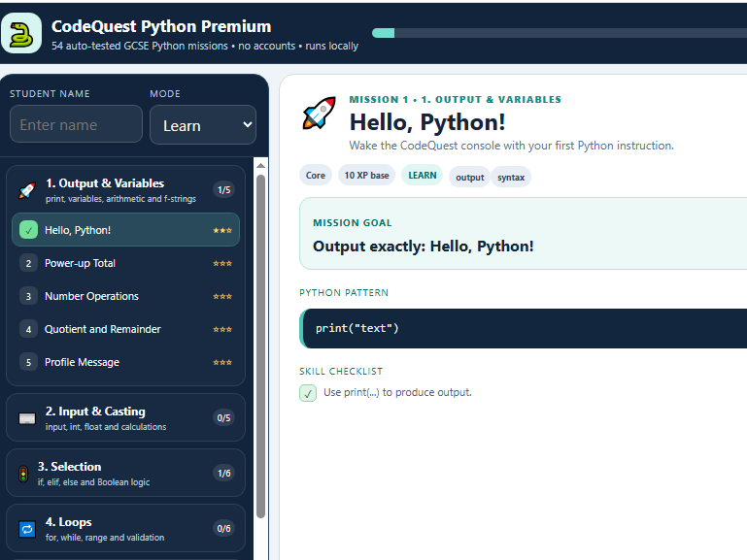Click the number 2 badge of Power-up Total

tap(28, 263)
